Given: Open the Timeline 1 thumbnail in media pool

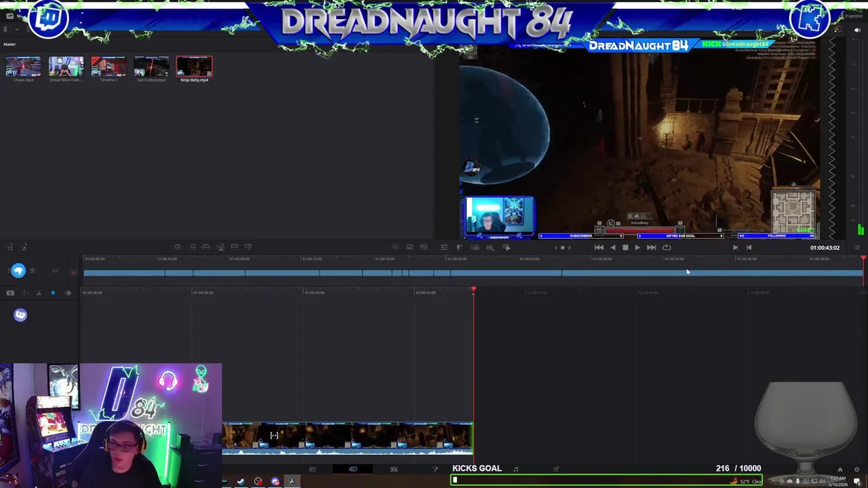Looking at the screenshot, I should [x=108, y=67].
